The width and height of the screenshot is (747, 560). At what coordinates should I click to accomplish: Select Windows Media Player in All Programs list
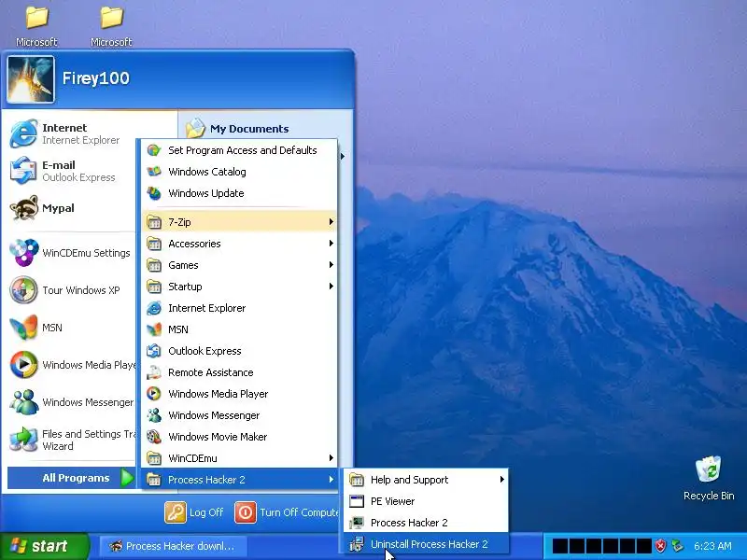(239, 394)
